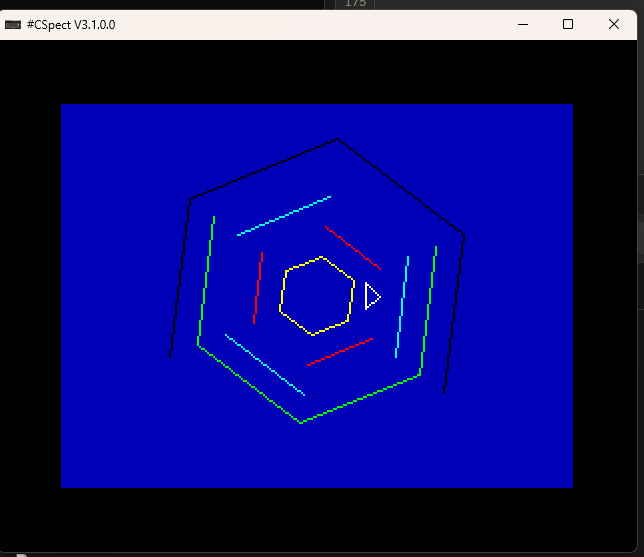Click the bottom vertex of the green hexagon
This screenshot has height=557, width=644.
pyautogui.click(x=301, y=422)
